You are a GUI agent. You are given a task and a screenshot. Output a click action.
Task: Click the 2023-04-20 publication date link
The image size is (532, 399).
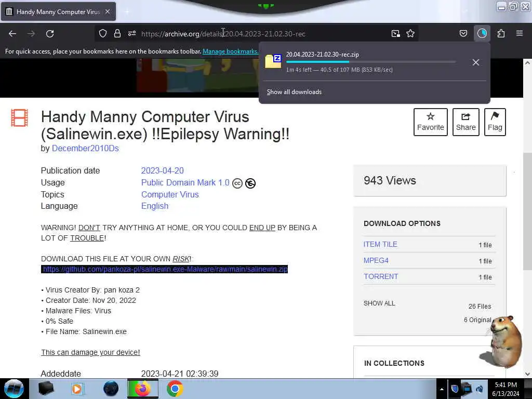click(x=163, y=170)
